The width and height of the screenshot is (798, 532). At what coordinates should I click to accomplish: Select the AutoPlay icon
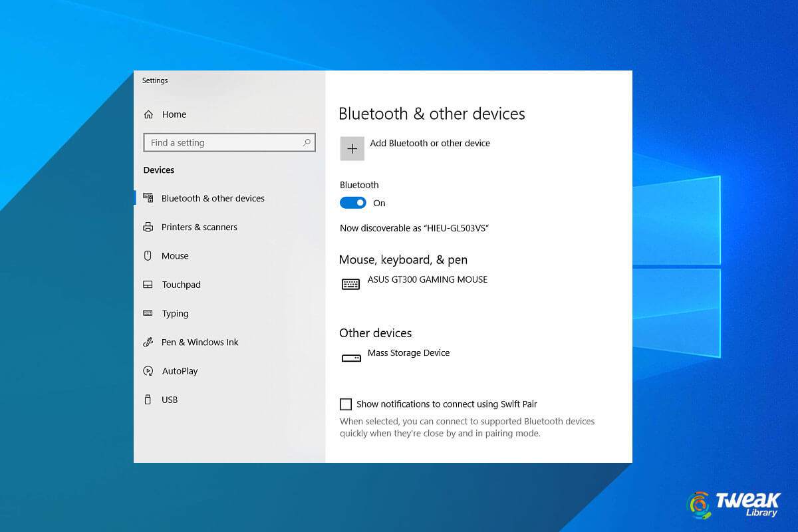(x=150, y=370)
